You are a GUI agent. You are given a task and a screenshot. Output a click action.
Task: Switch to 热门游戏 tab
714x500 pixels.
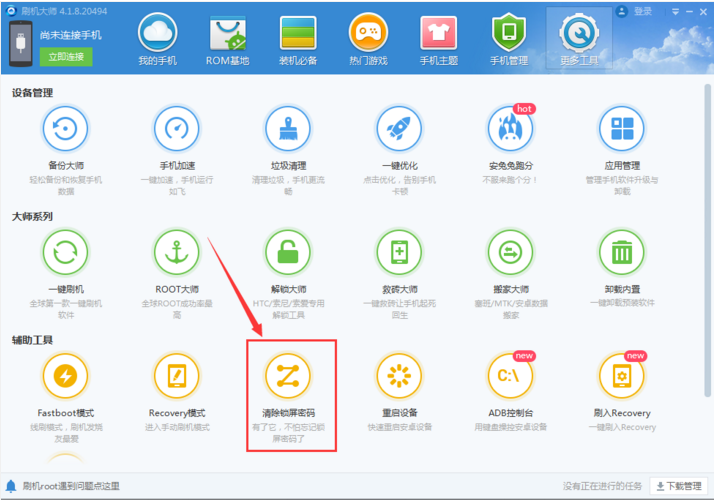[368, 40]
